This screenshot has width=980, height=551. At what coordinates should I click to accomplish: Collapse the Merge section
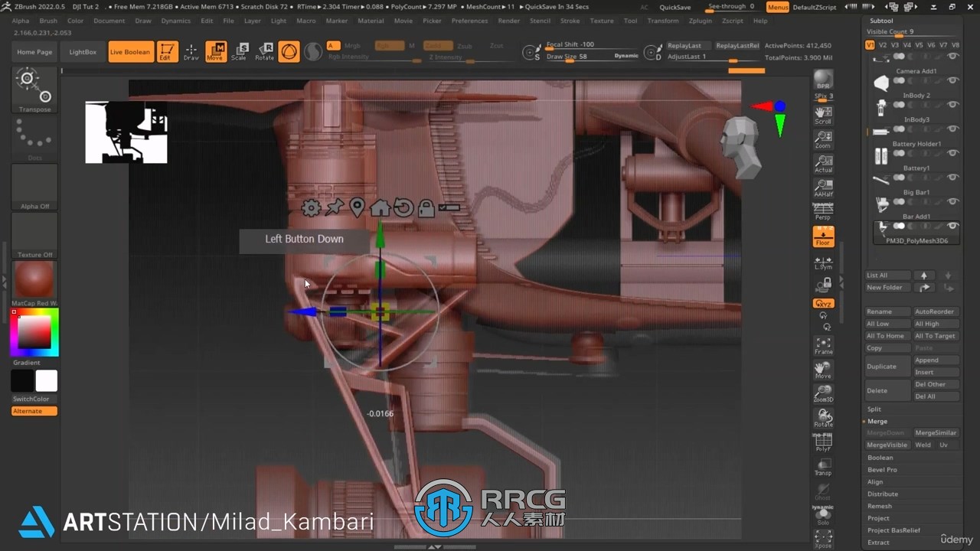point(877,422)
